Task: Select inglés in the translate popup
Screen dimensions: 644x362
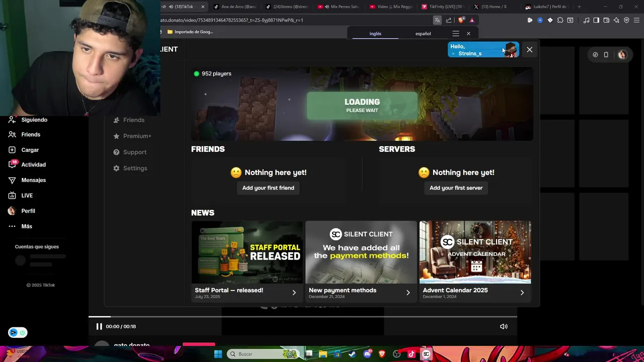Action: click(x=375, y=34)
